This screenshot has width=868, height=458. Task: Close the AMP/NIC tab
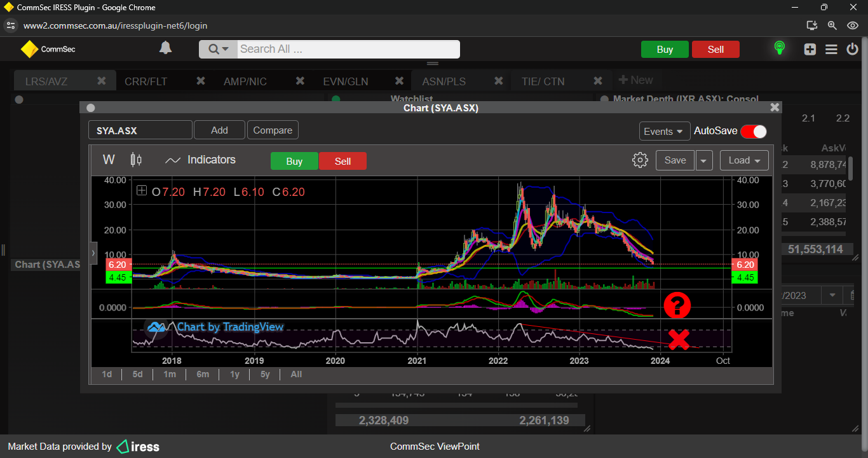(300, 81)
